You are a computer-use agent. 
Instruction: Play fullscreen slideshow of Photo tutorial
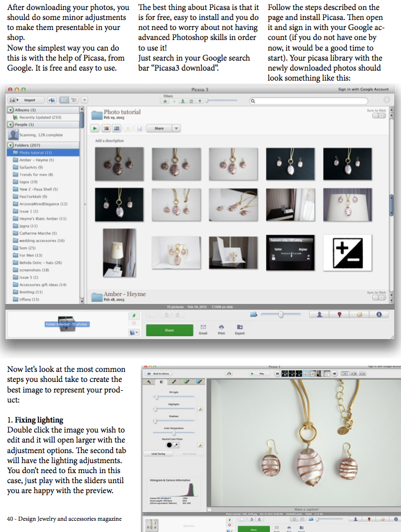coord(95,128)
